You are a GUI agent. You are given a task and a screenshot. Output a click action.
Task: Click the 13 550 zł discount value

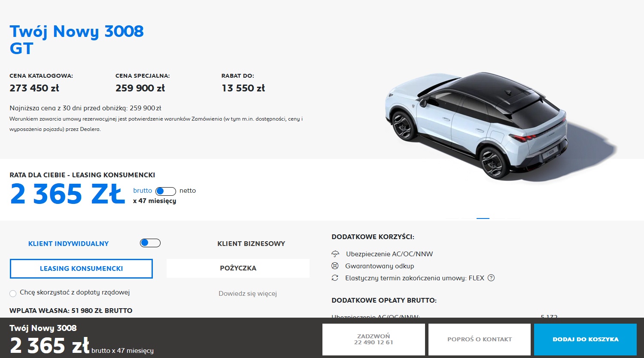click(243, 88)
